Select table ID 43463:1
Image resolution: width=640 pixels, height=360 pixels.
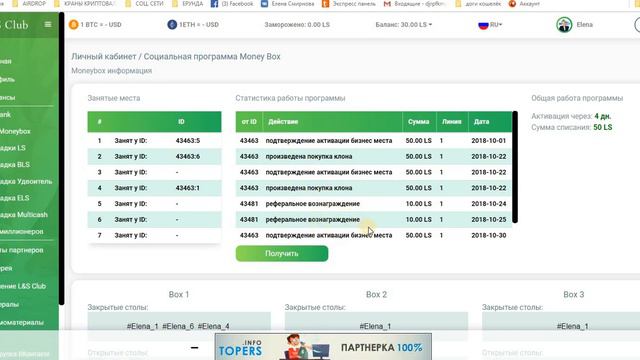point(188,188)
